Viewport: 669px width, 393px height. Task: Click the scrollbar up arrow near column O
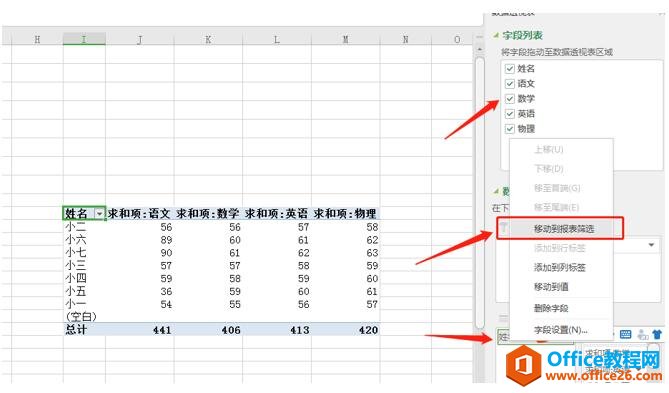pyautogui.click(x=480, y=49)
